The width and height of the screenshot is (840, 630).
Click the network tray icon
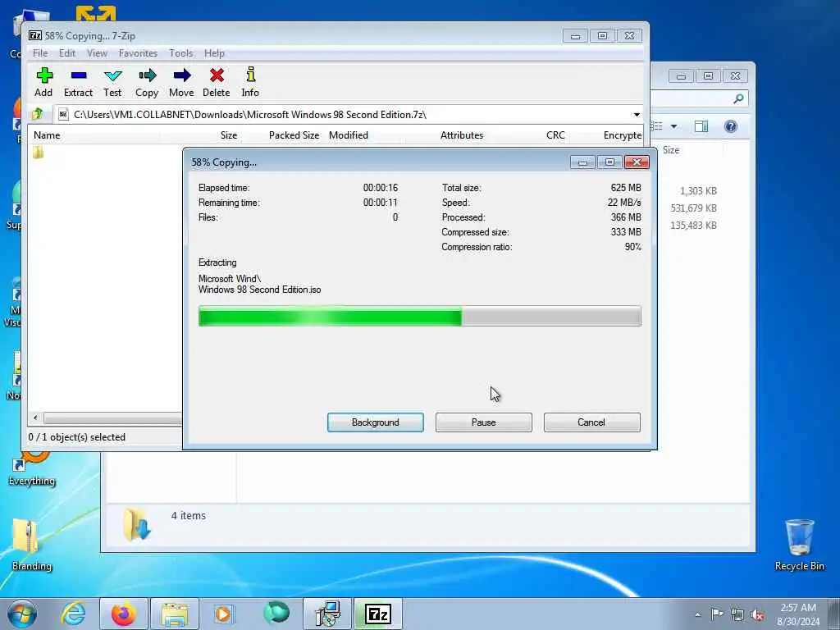(x=737, y=614)
